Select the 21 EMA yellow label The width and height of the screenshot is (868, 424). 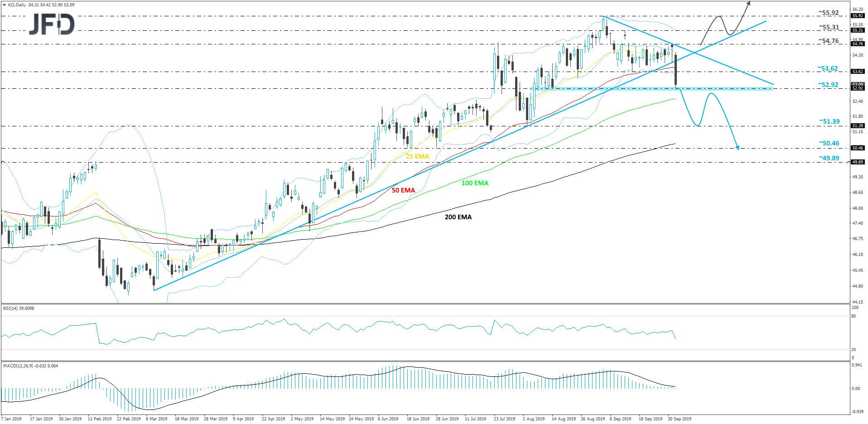417,156
